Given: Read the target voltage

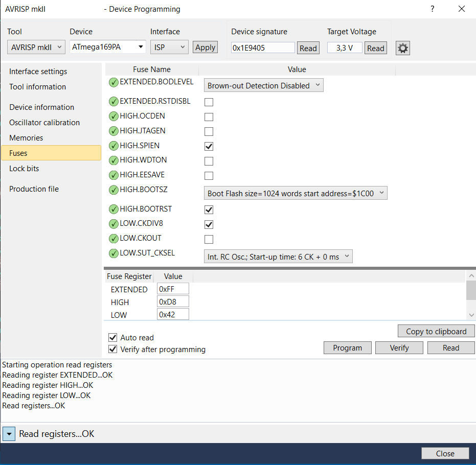Looking at the screenshot, I should click(375, 48).
